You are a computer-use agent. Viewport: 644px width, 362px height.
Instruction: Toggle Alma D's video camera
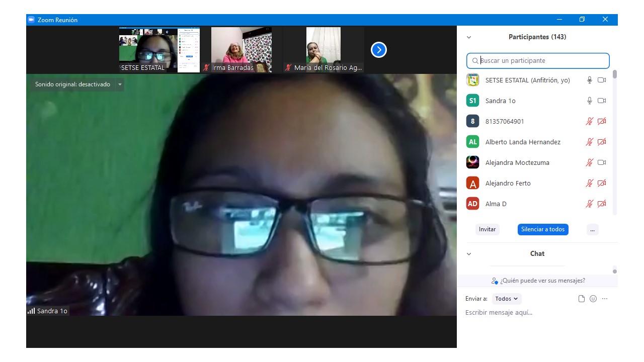click(601, 204)
